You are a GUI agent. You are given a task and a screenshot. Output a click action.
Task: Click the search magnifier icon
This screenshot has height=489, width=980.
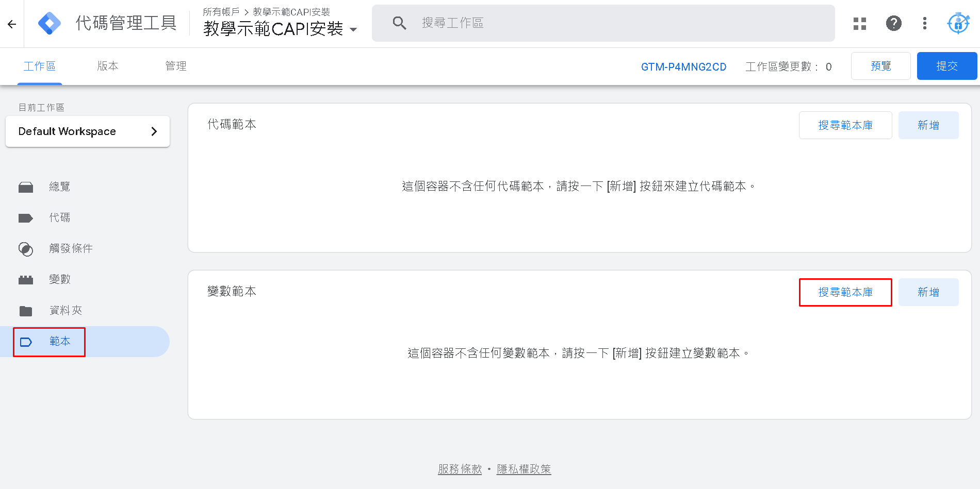pyautogui.click(x=399, y=23)
